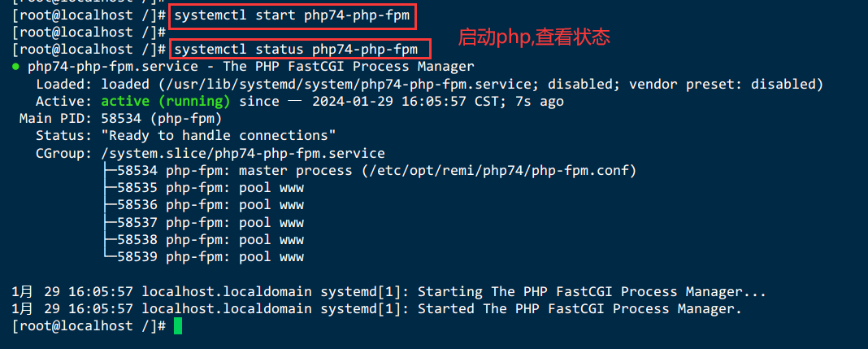
Task: Click the boxed systemctl status php74-php-fpm command
Action: 300,50
